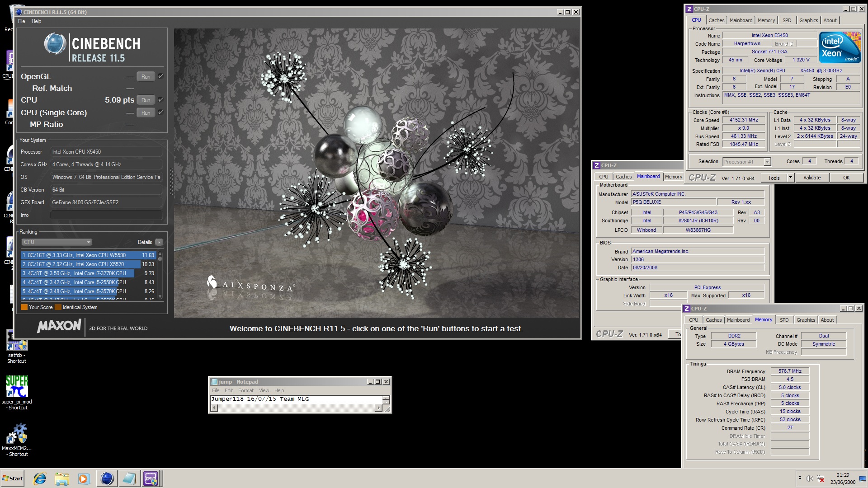Open the Windows Start menu
Screen dimensions: 868x488
(13, 479)
